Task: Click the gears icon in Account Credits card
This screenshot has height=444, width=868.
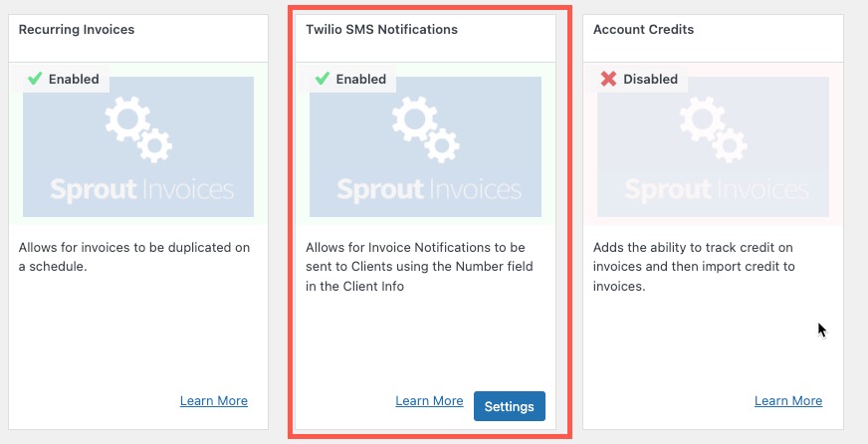Action: [x=713, y=131]
